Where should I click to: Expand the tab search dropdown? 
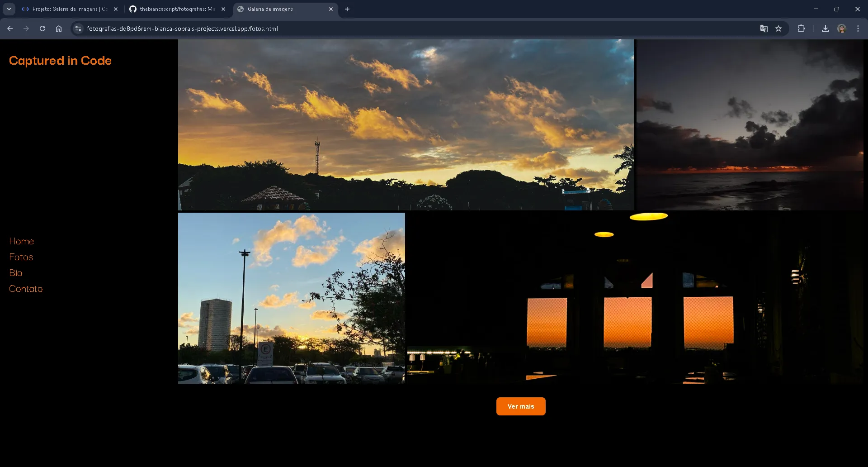click(9, 9)
